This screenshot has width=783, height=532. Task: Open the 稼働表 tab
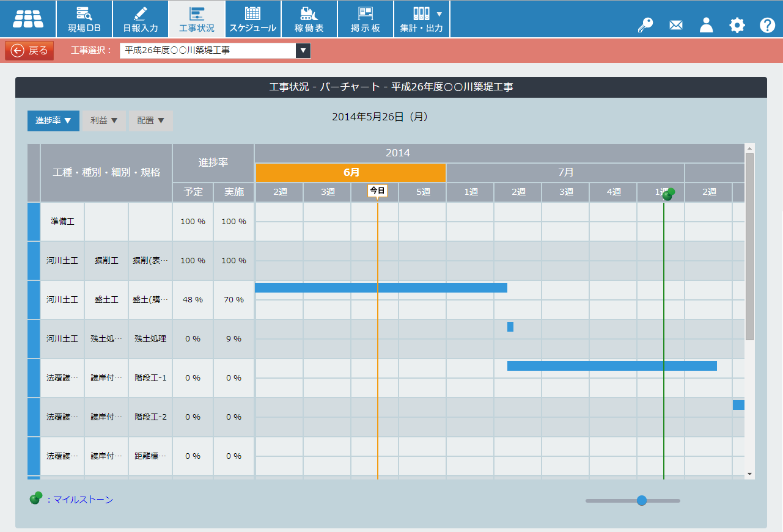309,19
